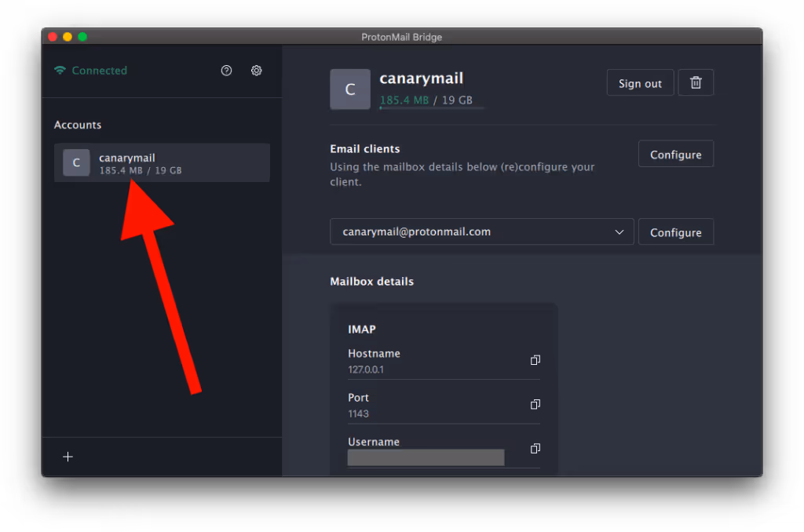
Task: Click the canarymail title in header
Action: click(x=422, y=78)
